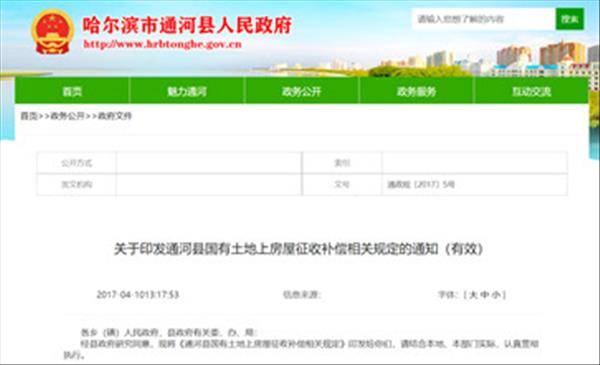Click the 信息来源 label
Viewport: 600px width, 365px height.
[302, 295]
